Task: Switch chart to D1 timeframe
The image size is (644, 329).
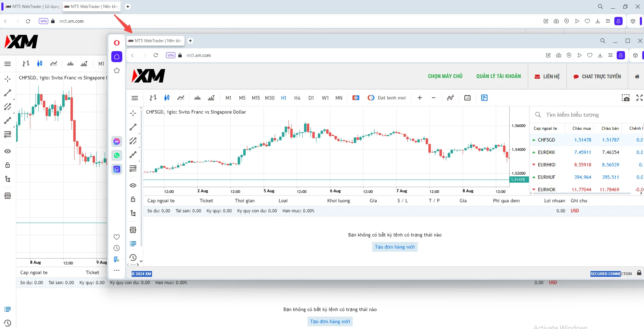Action: (311, 98)
